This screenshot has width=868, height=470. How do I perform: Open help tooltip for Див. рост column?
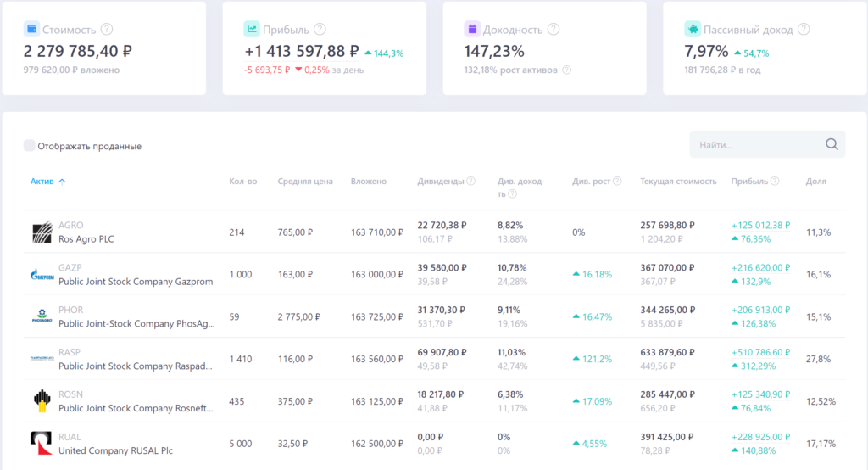[617, 181]
